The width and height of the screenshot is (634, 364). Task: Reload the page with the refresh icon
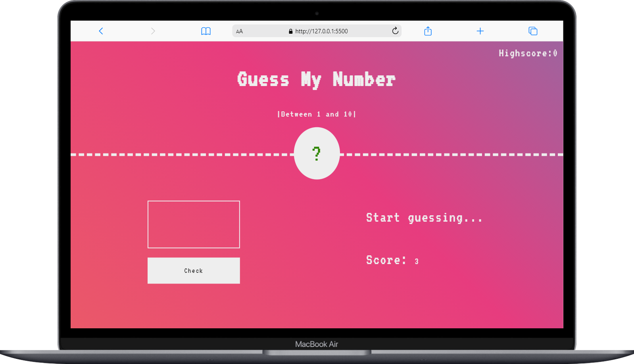pos(395,31)
